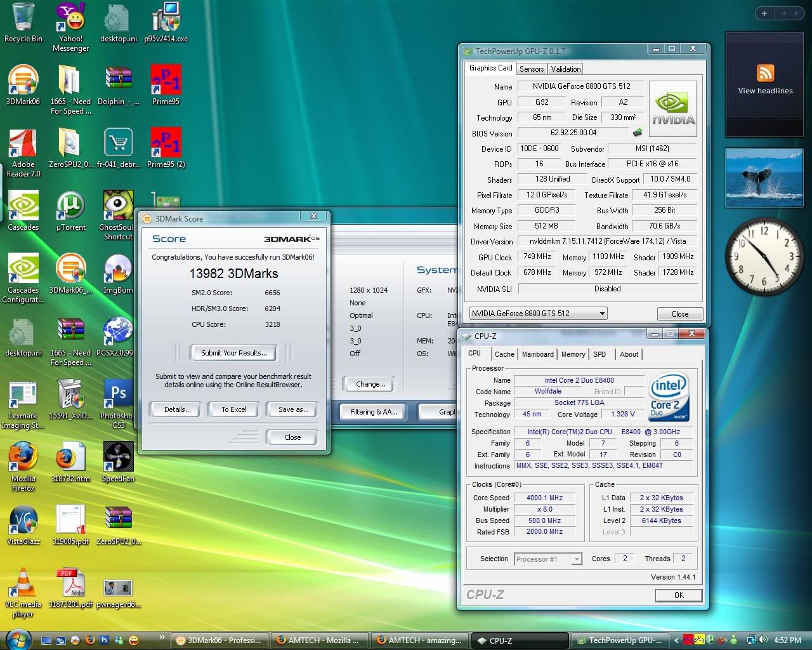Select the 31873201.pdf Adobe file icon

tap(70, 588)
